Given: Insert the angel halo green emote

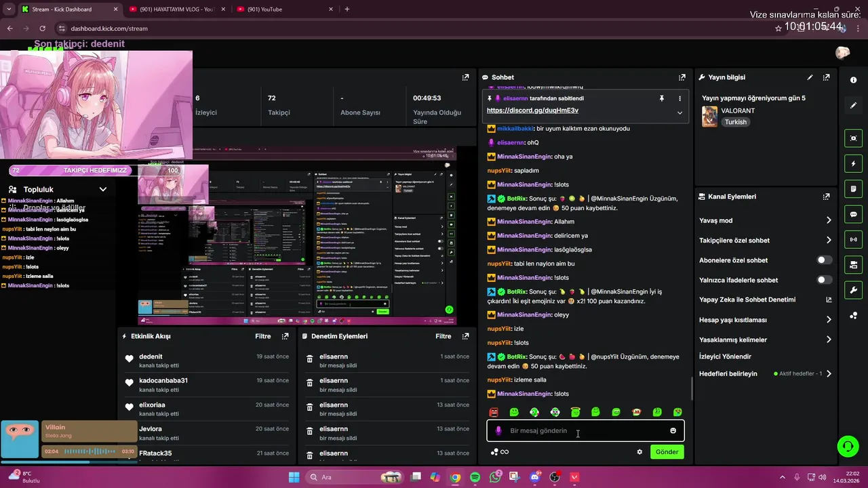Looking at the screenshot, I should (x=575, y=412).
